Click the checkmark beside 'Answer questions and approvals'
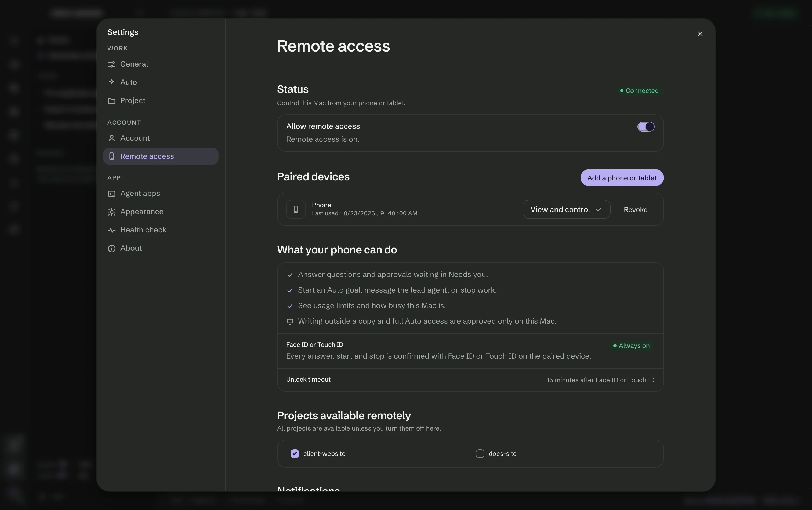 tap(290, 275)
